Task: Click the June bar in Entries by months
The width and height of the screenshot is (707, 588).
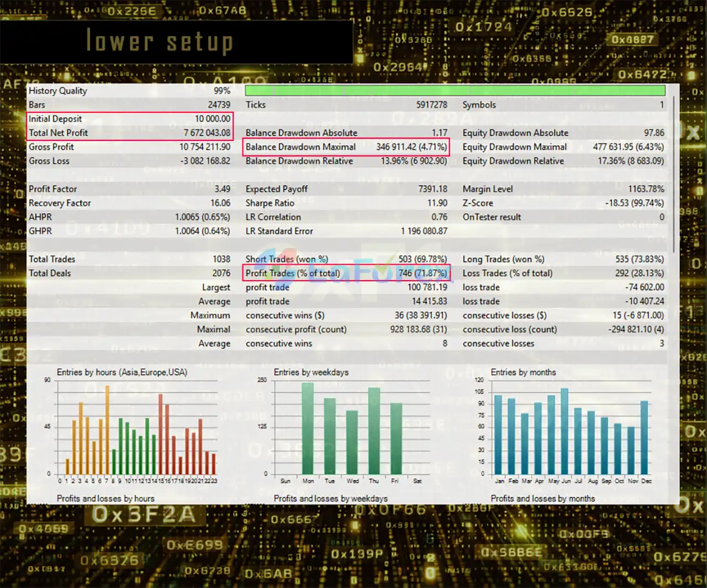Action: (564, 431)
